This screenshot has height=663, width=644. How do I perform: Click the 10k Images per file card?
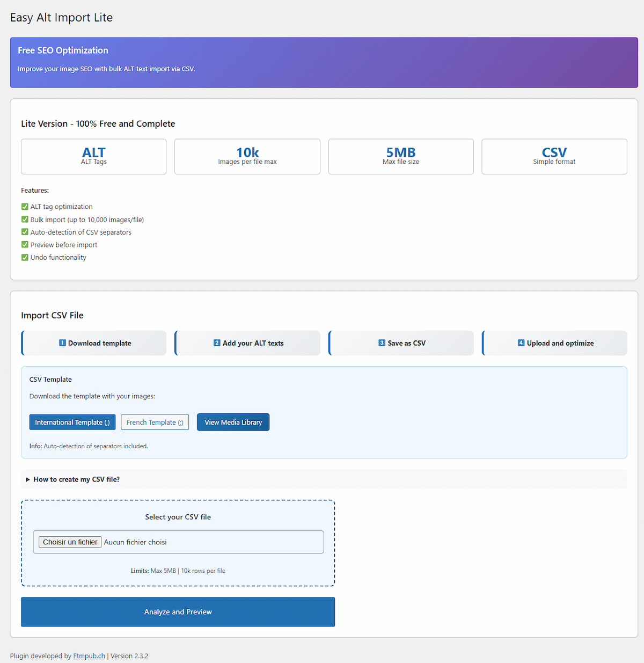point(247,157)
